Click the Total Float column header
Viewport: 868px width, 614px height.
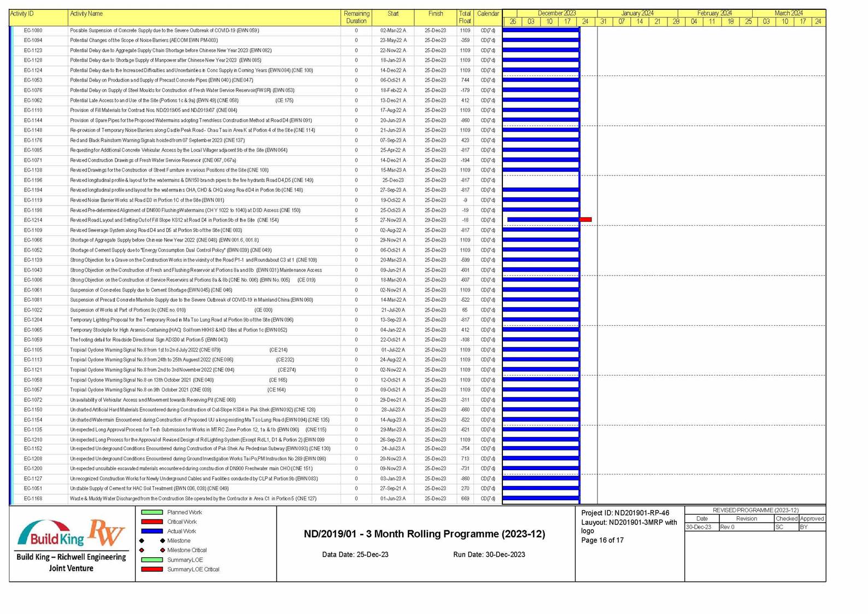pyautogui.click(x=465, y=17)
